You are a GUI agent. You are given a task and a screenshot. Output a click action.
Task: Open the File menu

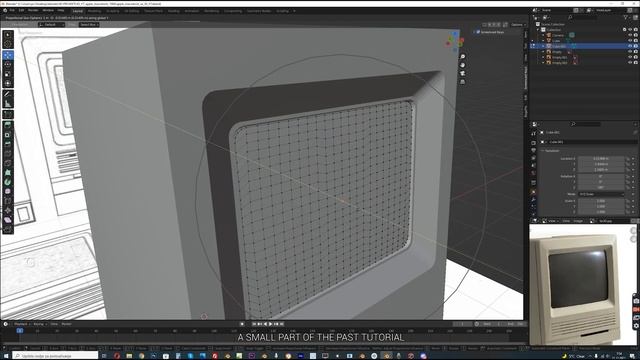12,11
